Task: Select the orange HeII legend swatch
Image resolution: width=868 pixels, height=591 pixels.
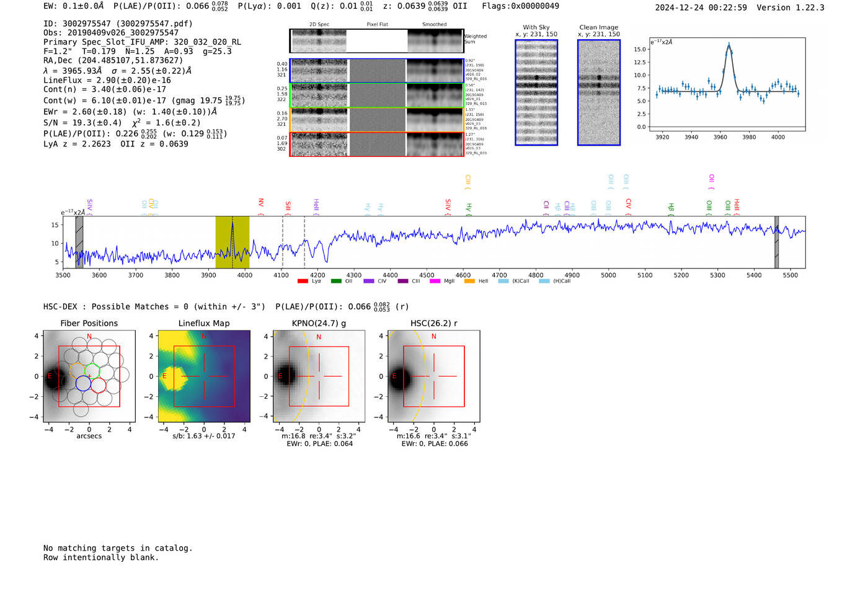Action: tap(469, 281)
